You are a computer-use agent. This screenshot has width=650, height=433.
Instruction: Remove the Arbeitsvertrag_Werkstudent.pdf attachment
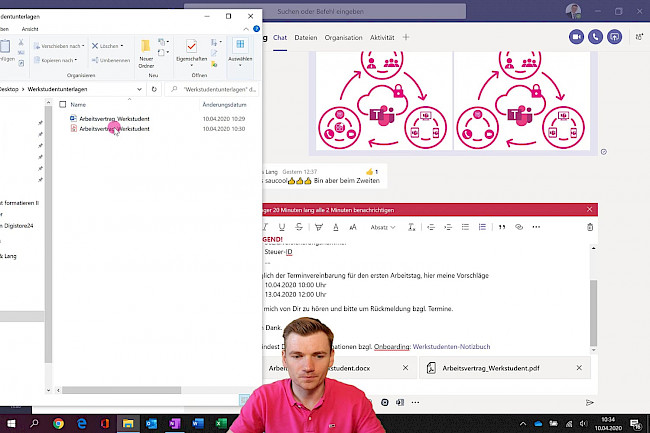click(579, 368)
